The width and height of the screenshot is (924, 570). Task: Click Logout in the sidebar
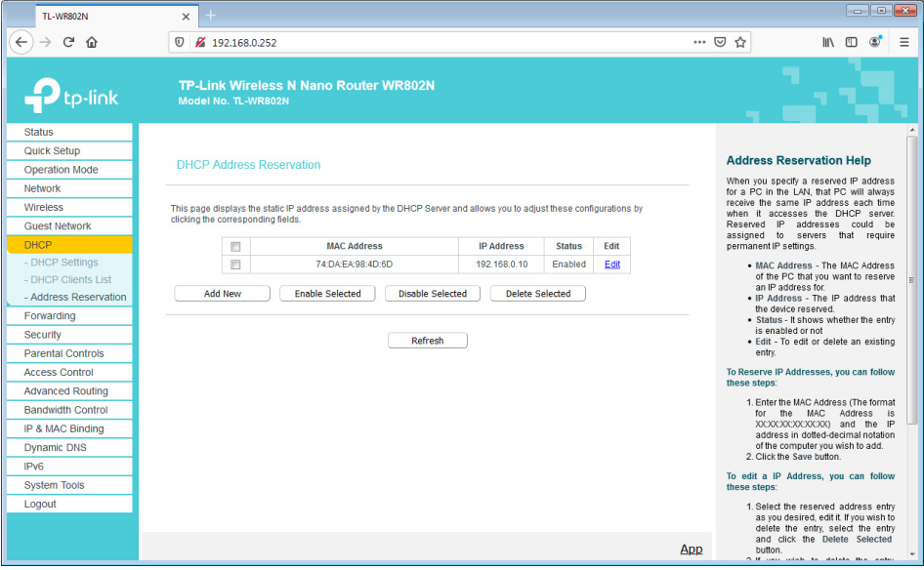(x=69, y=504)
